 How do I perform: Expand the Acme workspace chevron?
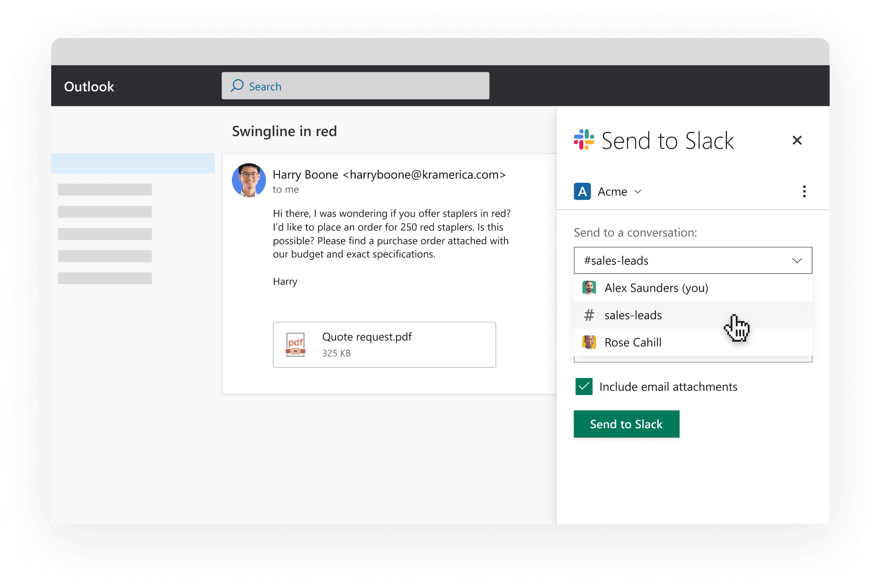click(638, 192)
